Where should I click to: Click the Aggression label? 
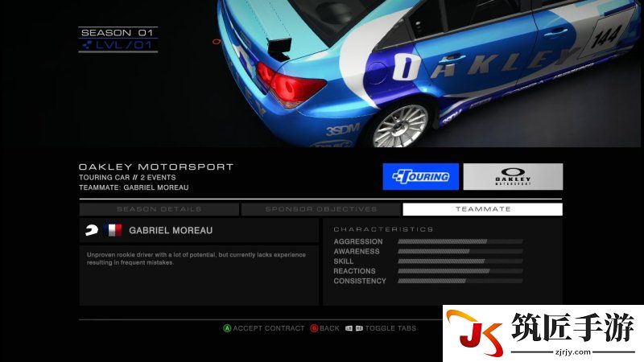[x=358, y=241]
